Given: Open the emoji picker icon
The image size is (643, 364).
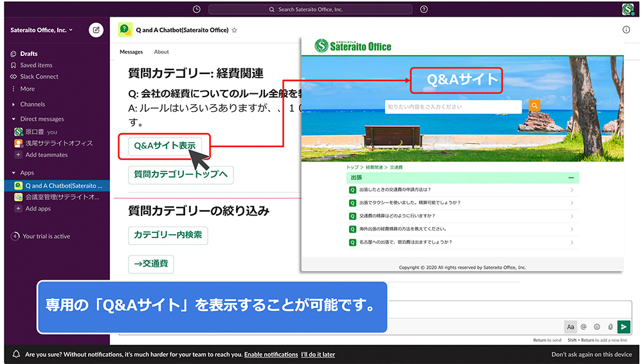Looking at the screenshot, I should click(x=597, y=327).
